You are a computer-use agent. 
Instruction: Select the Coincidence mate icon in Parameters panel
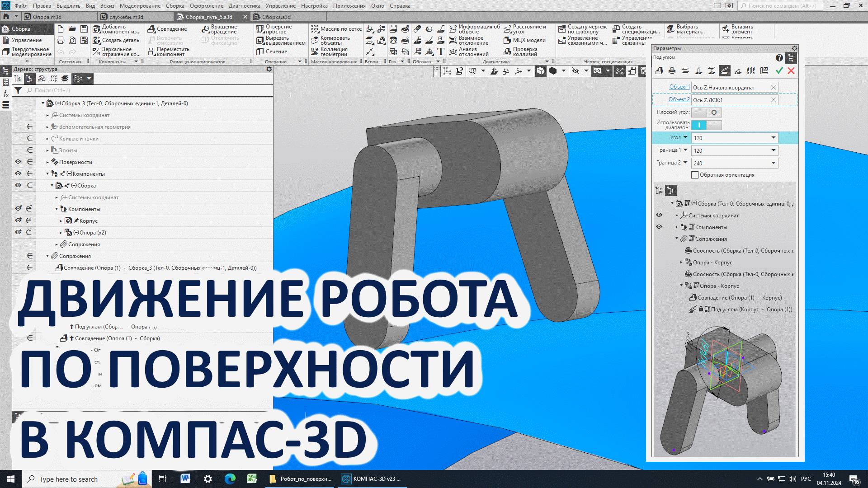(659, 71)
